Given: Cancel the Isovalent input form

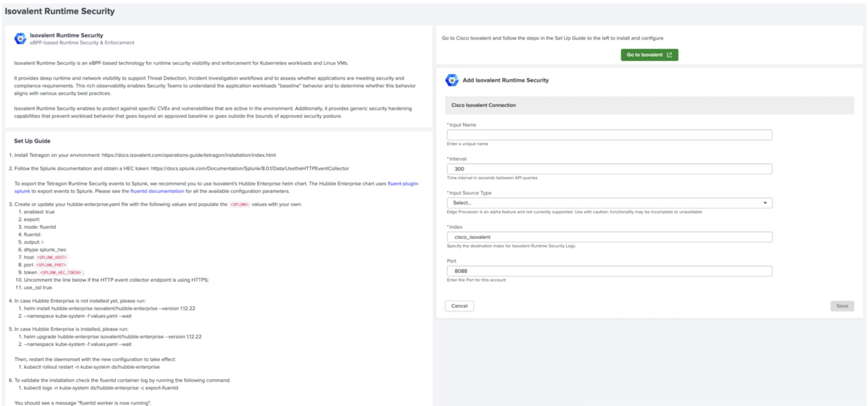Looking at the screenshot, I should [459, 306].
